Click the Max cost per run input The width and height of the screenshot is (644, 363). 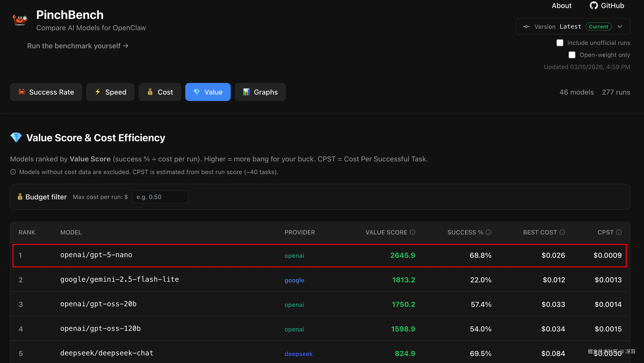tap(160, 197)
